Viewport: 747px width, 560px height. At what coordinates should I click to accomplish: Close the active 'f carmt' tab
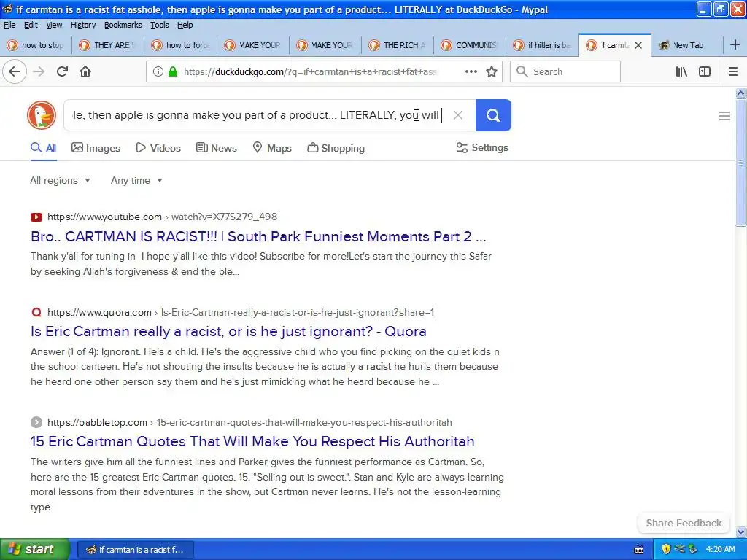point(638,45)
